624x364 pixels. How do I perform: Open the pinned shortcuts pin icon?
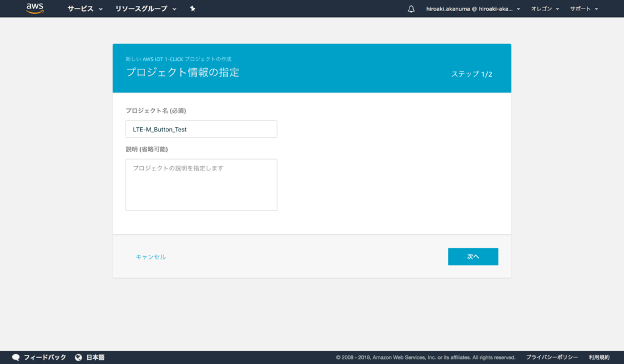[193, 9]
